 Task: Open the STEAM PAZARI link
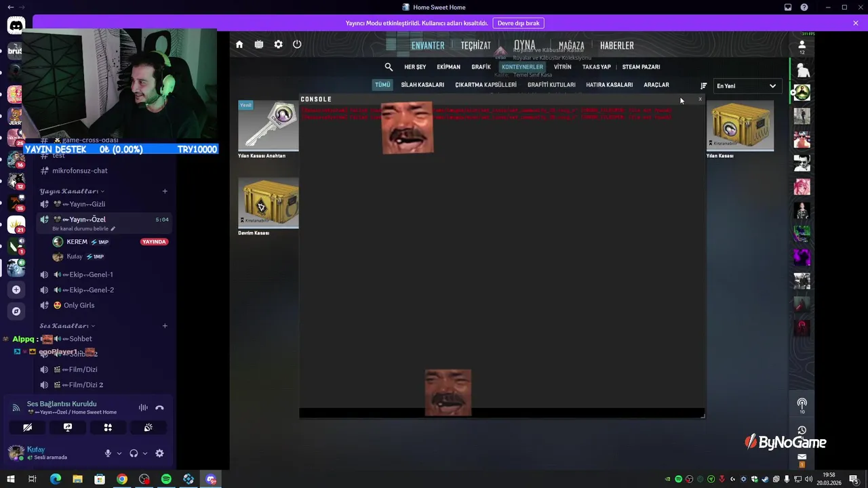click(641, 67)
